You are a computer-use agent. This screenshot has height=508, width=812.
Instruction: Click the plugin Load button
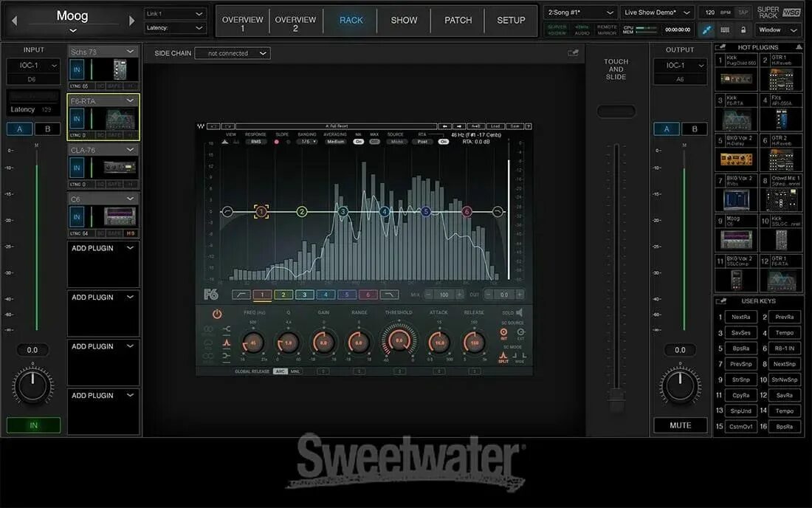coord(495,126)
